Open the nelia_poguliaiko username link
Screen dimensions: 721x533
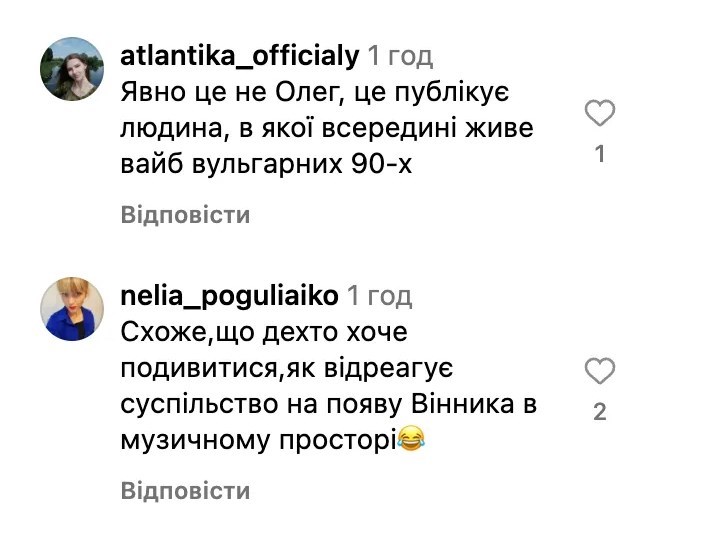(x=229, y=296)
